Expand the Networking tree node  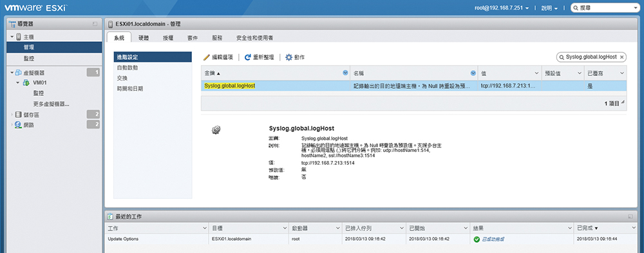[12, 124]
